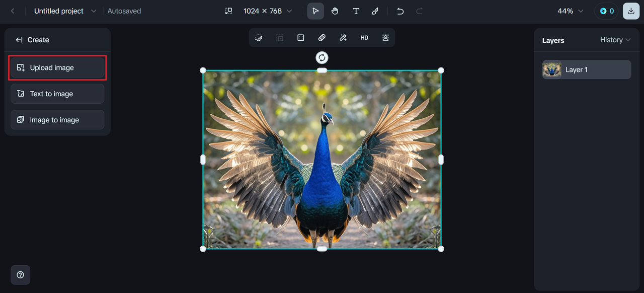The image size is (644, 293).
Task: Click the HD upscale button
Action: coord(364,38)
